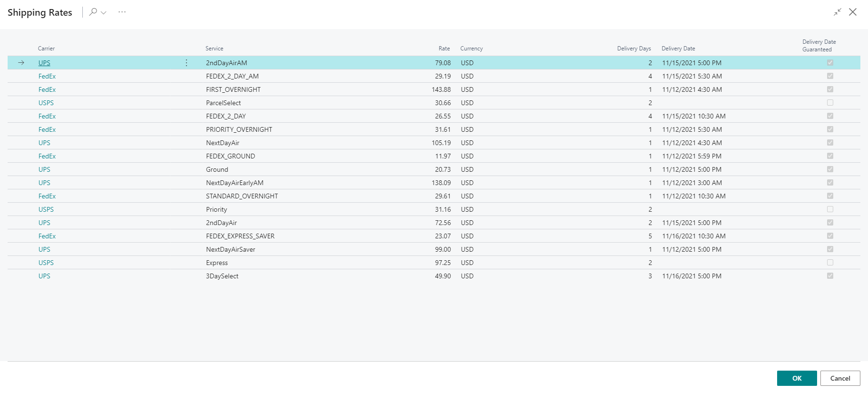This screenshot has height=393, width=868.
Task: Open FedEx link for FEDEX_2_DAY row
Action: 47,116
